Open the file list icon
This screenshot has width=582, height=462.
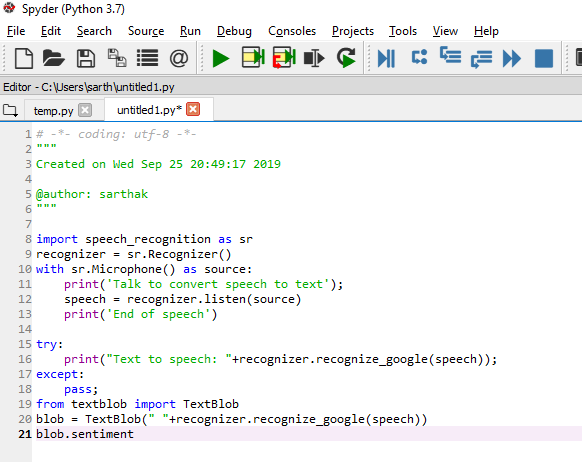click(147, 58)
